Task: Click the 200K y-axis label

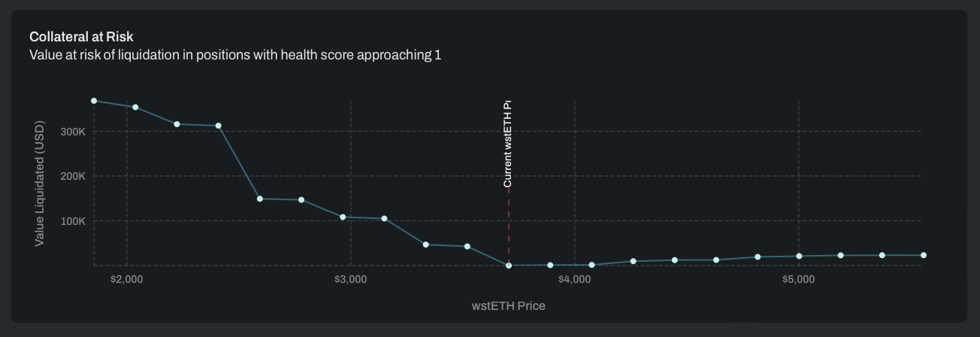Action: click(74, 176)
